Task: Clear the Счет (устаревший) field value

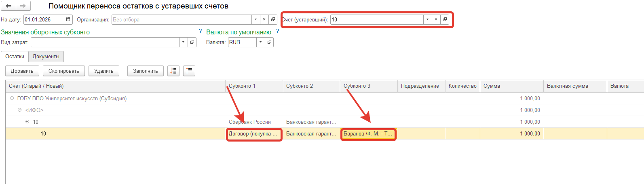Action: [x=436, y=19]
